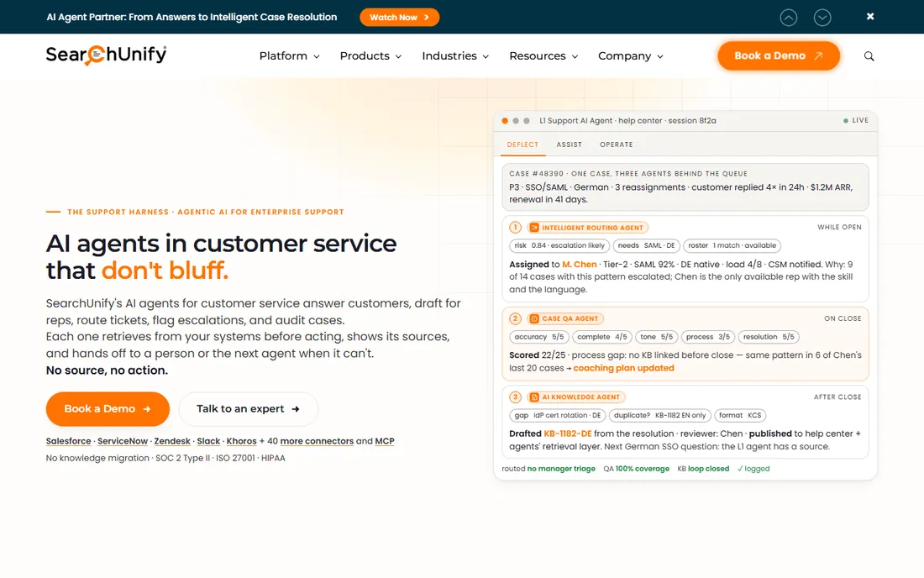Click the more connectors link
The width and height of the screenshot is (924, 578).
(317, 441)
